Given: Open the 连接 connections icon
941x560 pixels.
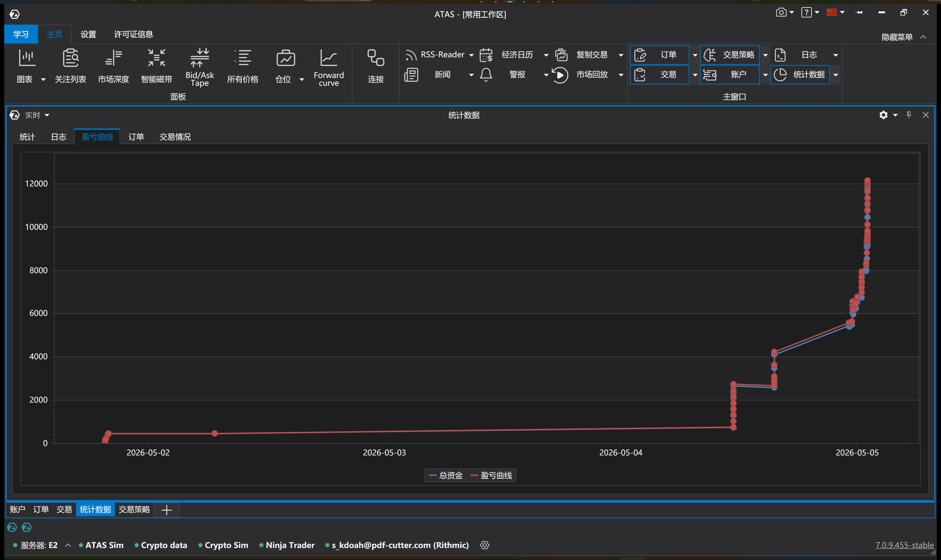Looking at the screenshot, I should (376, 58).
